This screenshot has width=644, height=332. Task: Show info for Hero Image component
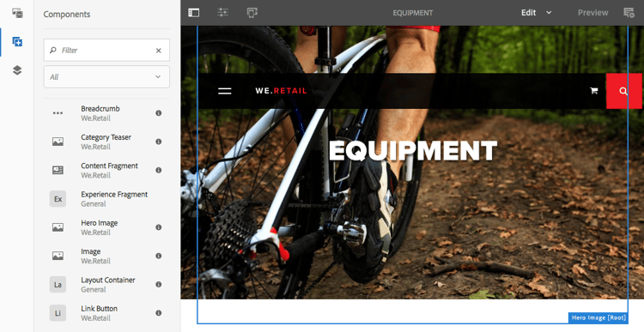pyautogui.click(x=159, y=227)
